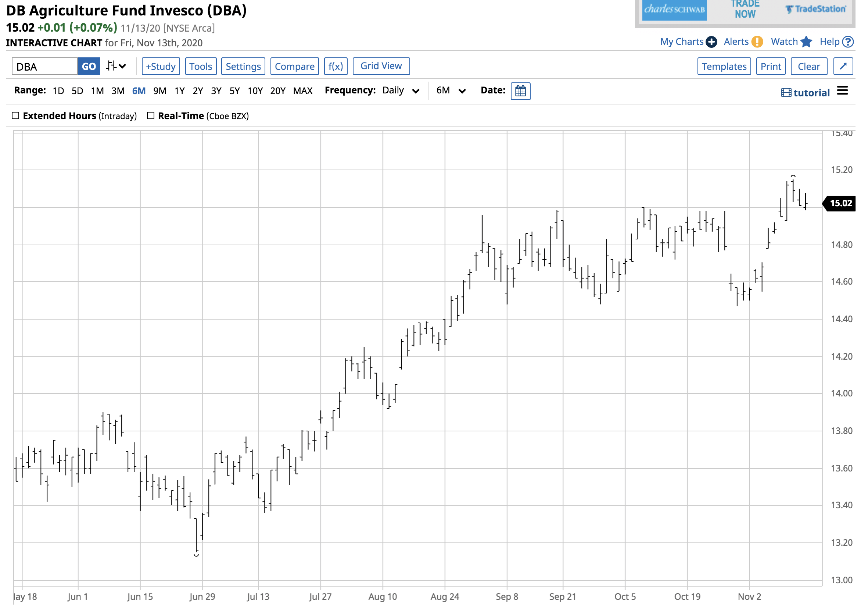
Task: Expand chart to full screen arrow
Action: pos(843,67)
